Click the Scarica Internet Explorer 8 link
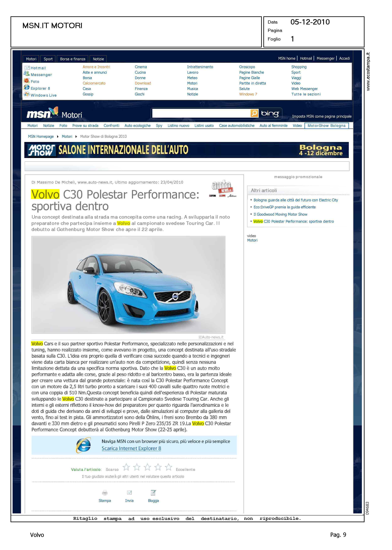This screenshot has width=392, height=550. (x=131, y=448)
